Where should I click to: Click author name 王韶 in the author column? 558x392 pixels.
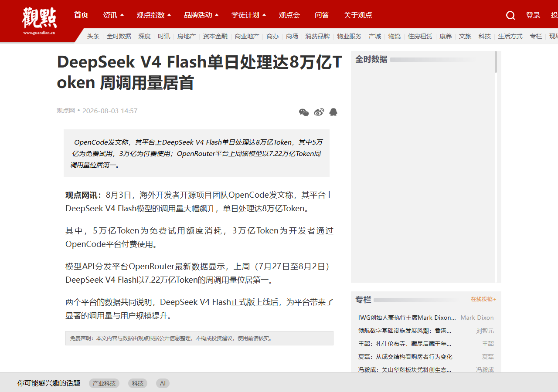[488, 344]
